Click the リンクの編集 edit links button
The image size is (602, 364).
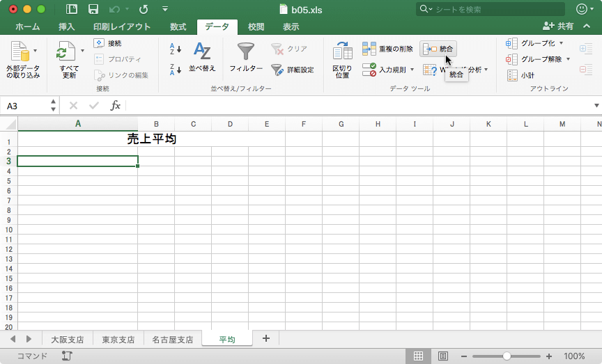click(121, 75)
